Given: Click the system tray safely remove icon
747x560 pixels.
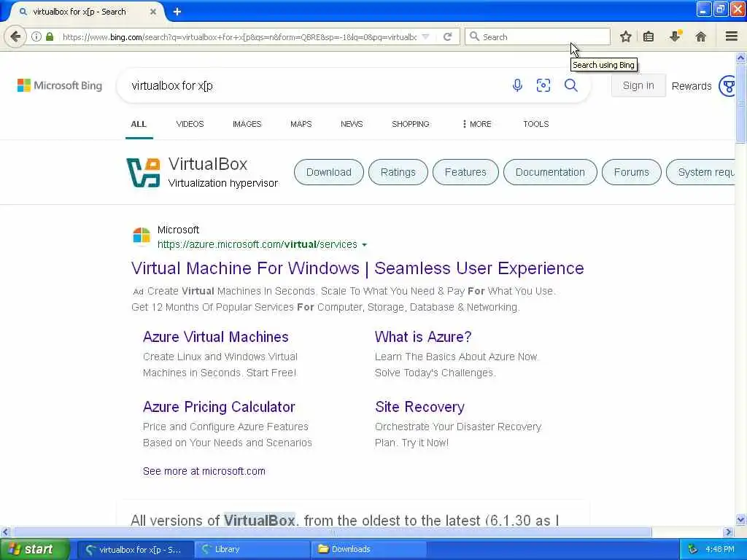Looking at the screenshot, I should coord(693,549).
